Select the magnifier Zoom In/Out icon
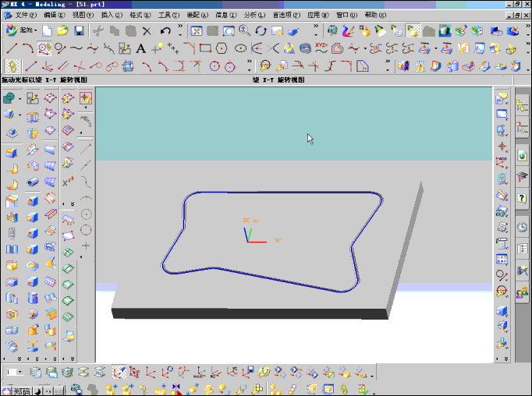This screenshot has height=396, width=532. (244, 31)
